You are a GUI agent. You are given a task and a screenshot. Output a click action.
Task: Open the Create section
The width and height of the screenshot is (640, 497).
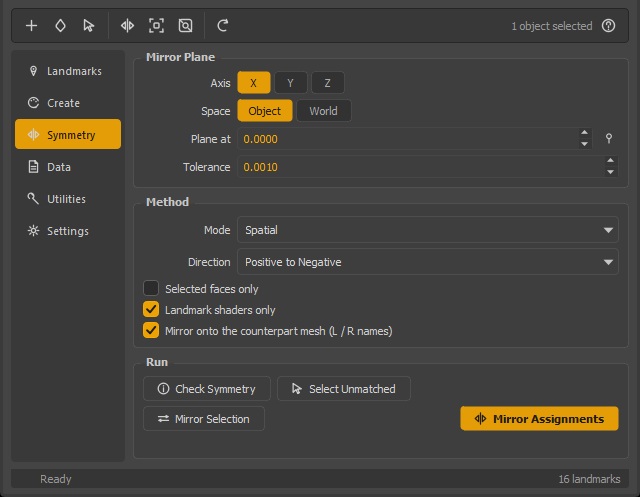click(x=68, y=103)
